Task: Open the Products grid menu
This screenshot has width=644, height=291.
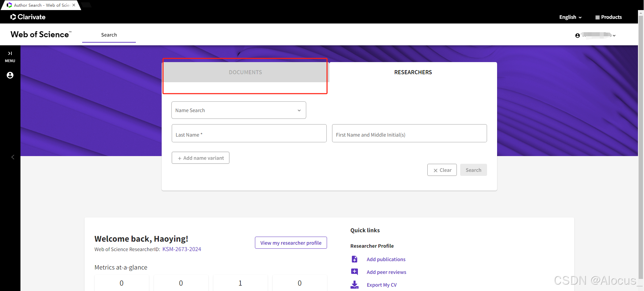Action: pos(608,17)
